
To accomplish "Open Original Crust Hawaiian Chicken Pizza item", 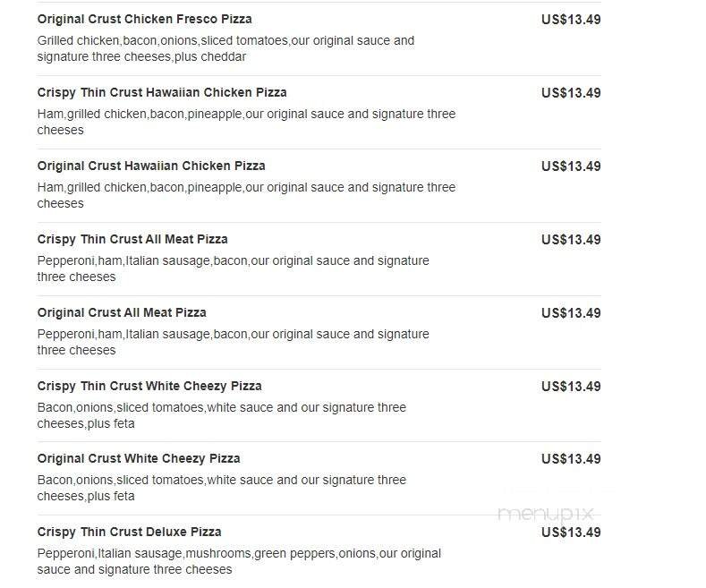I will (151, 166).
